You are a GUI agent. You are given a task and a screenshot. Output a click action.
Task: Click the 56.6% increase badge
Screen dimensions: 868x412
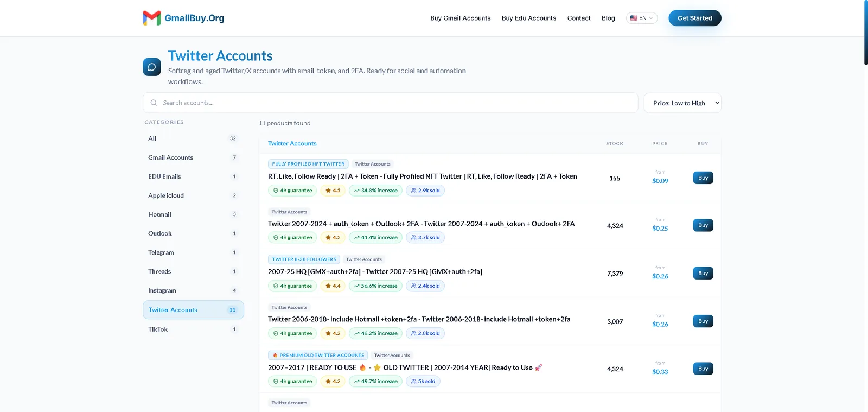pyautogui.click(x=376, y=286)
